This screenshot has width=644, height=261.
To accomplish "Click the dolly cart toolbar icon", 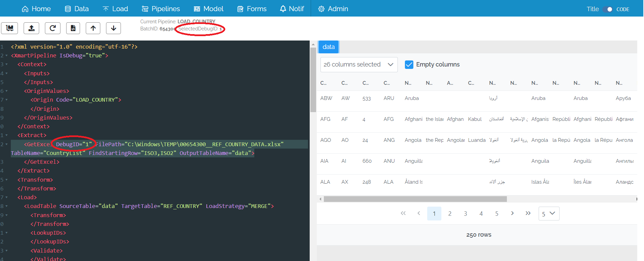I will [9, 28].
